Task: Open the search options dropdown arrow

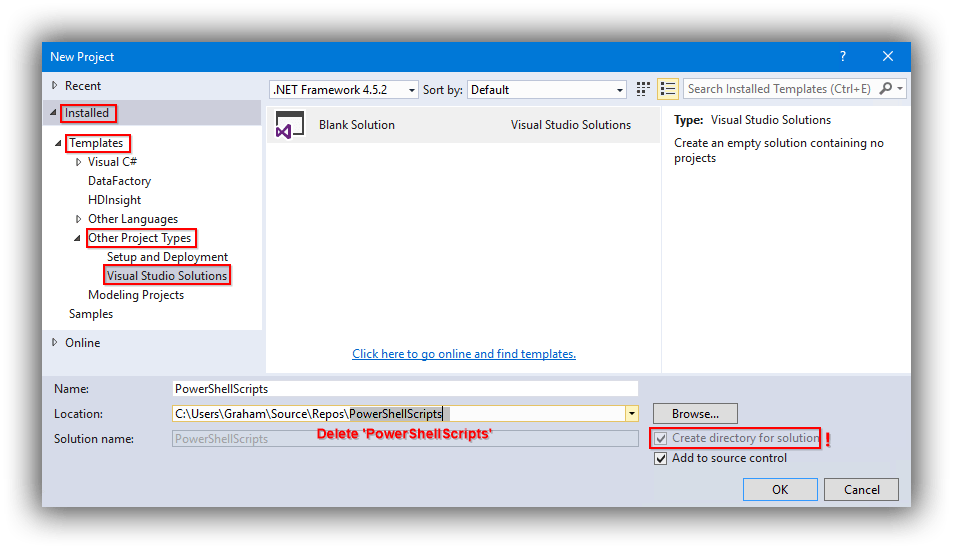Action: pyautogui.click(x=900, y=89)
